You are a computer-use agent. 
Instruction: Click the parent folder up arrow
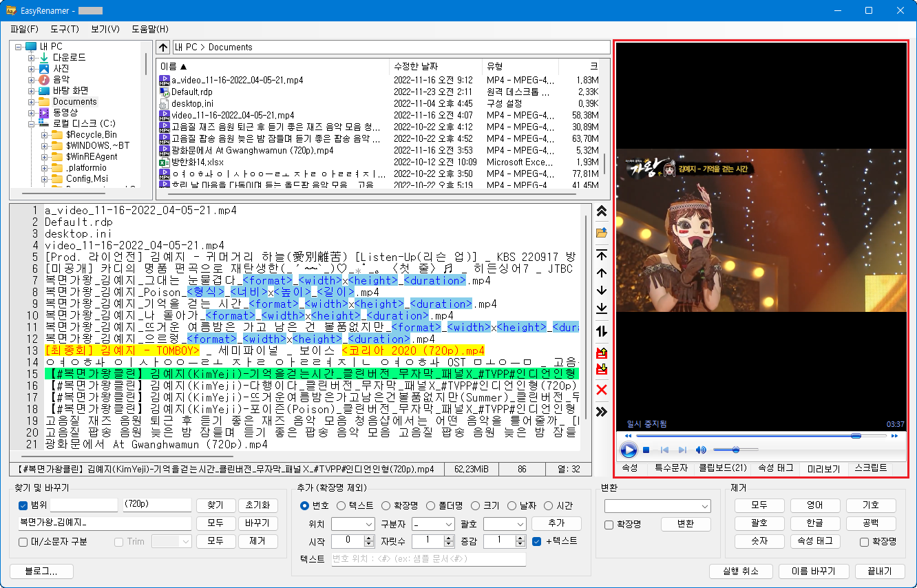pyautogui.click(x=162, y=48)
